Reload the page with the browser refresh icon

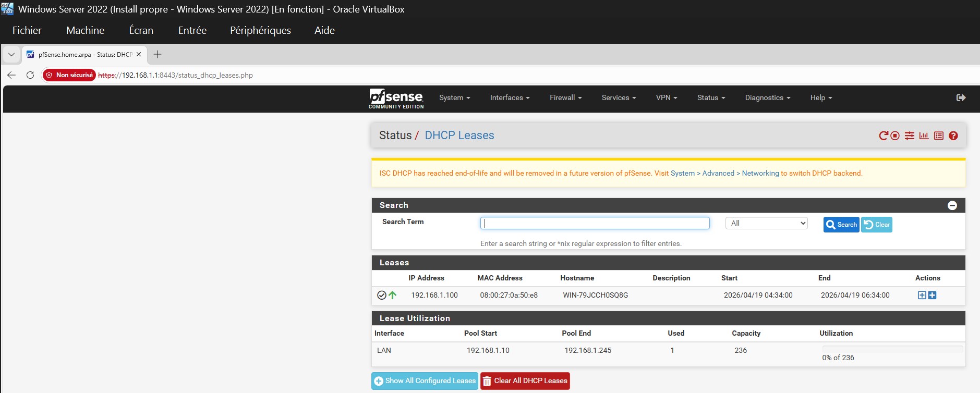tap(30, 75)
